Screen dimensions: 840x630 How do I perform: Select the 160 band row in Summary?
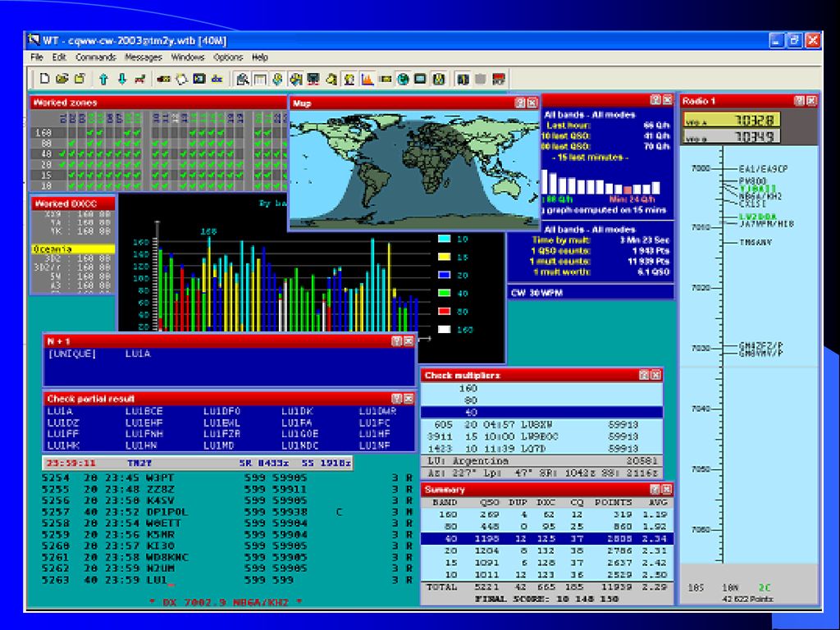coord(546,514)
